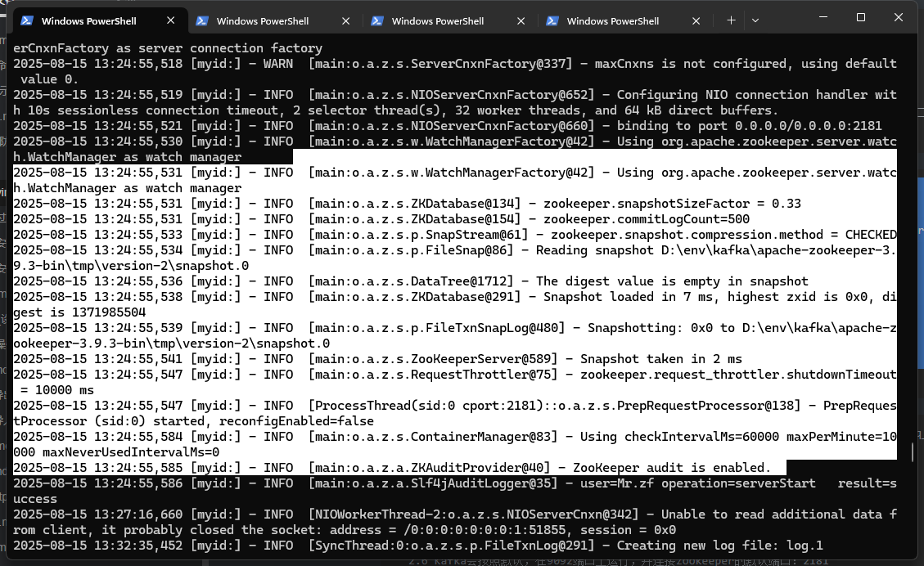Viewport: 924px width, 566px height.
Task: Click '[main:o.a.z.s.p.FileTxnSnapLog@480]' text
Action: (436, 328)
